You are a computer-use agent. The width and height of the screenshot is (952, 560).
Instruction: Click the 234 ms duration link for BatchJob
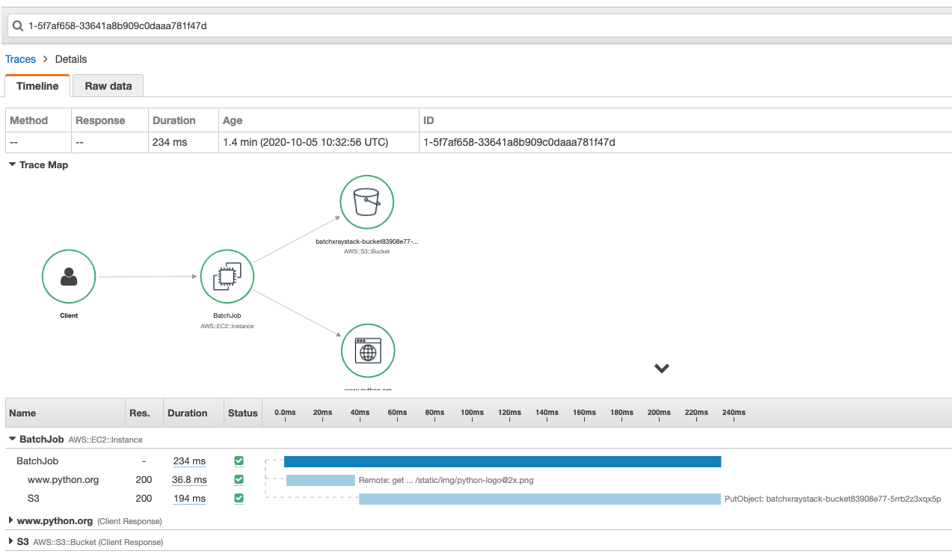click(x=189, y=461)
